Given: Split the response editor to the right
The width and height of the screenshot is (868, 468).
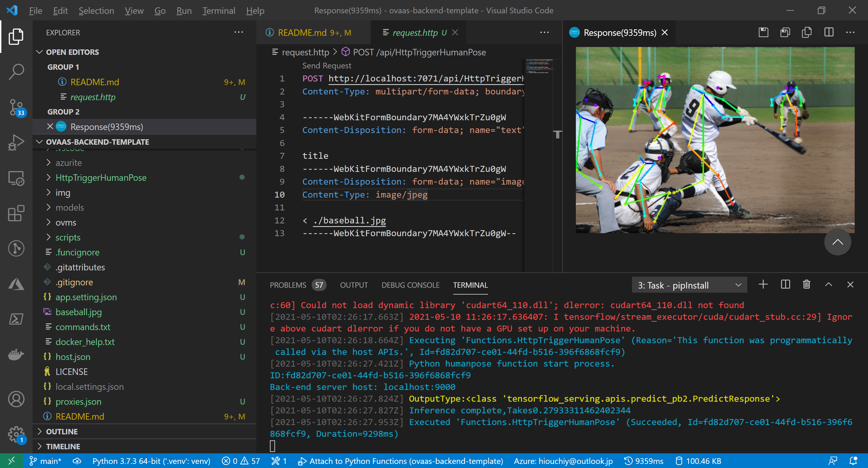Looking at the screenshot, I should coord(829,33).
